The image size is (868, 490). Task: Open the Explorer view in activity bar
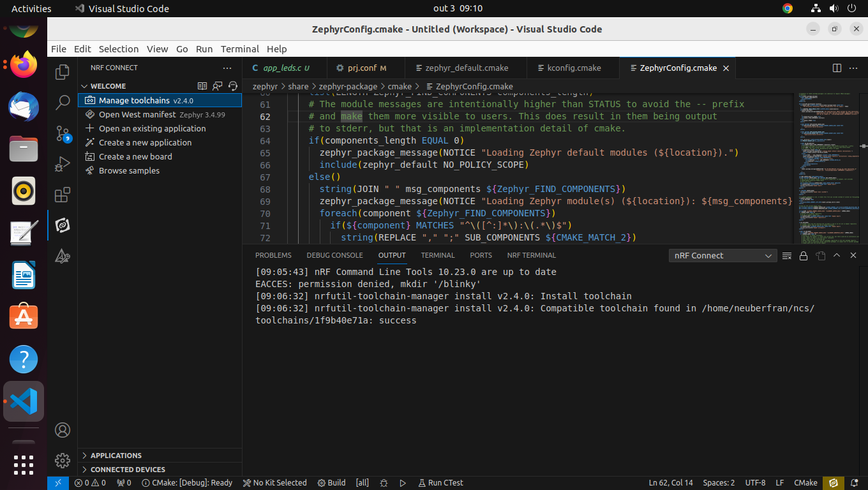click(x=63, y=72)
